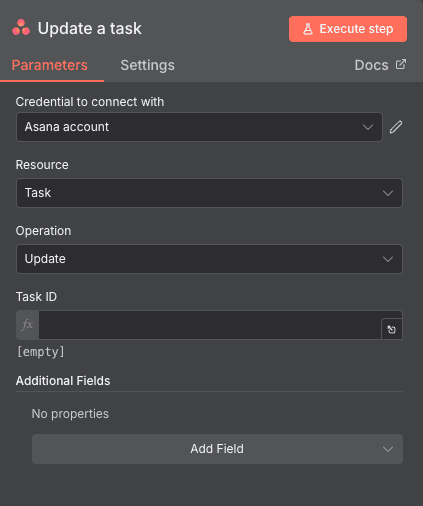Click the '[empty]' hint text
The width and height of the screenshot is (423, 506).
(41, 352)
